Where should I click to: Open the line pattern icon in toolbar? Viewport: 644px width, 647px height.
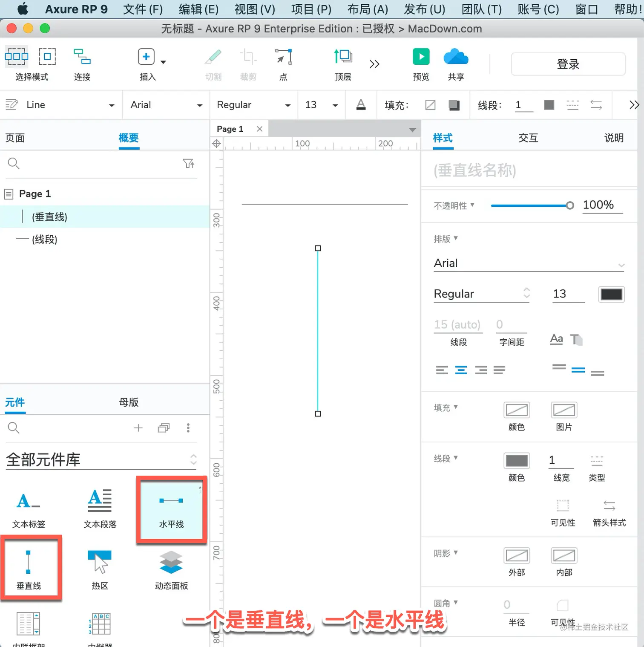573,105
